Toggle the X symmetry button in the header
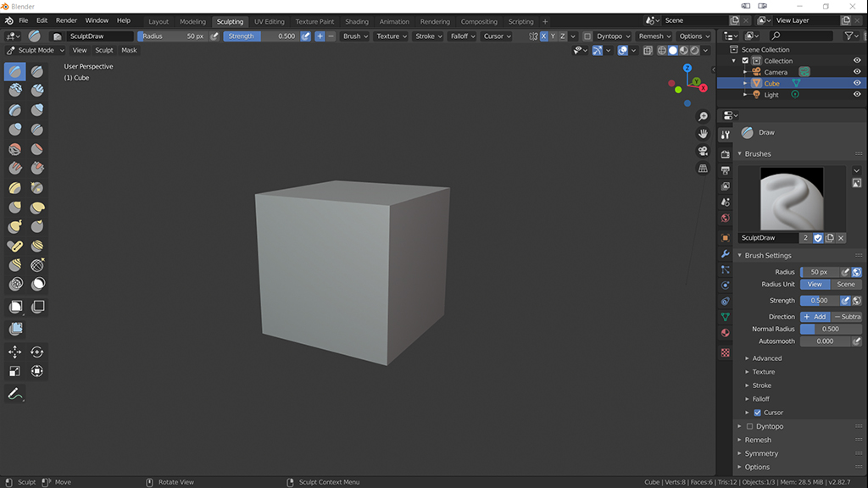 pyautogui.click(x=542, y=36)
